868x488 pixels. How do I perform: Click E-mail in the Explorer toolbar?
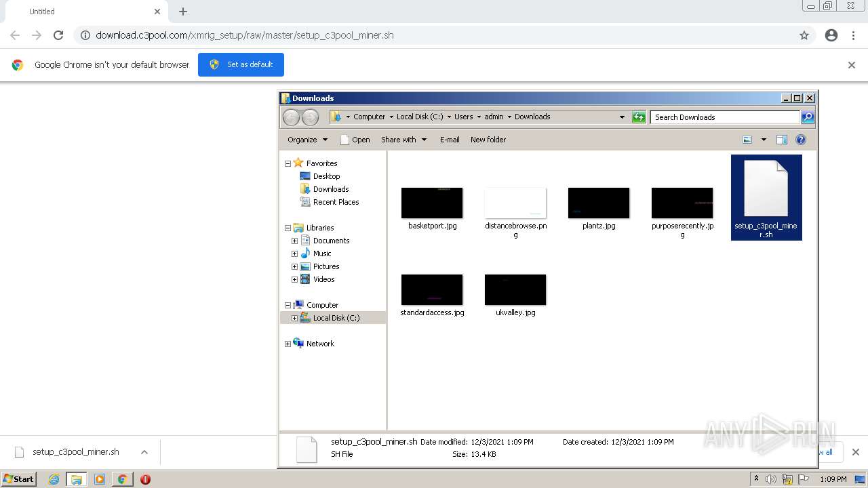(450, 140)
